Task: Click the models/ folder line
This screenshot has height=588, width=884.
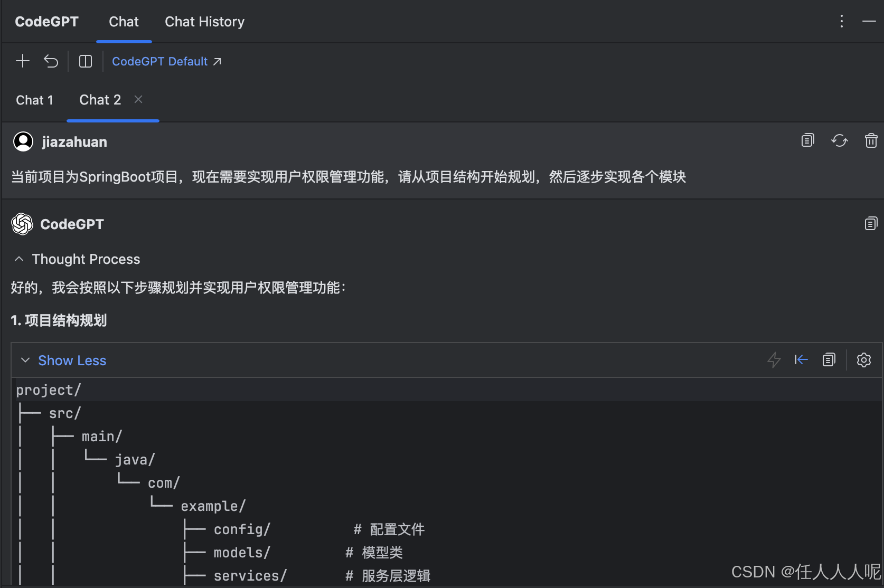Action: 242,553
